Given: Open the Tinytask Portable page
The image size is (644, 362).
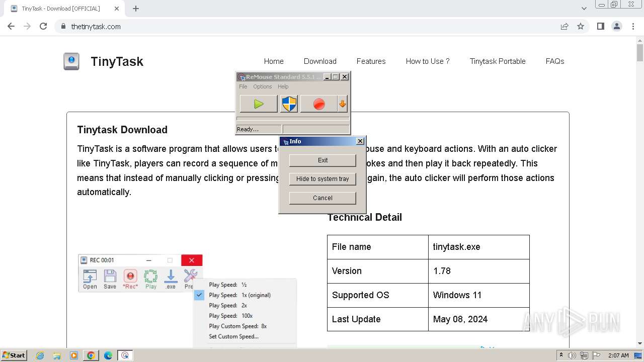Looking at the screenshot, I should (x=498, y=61).
